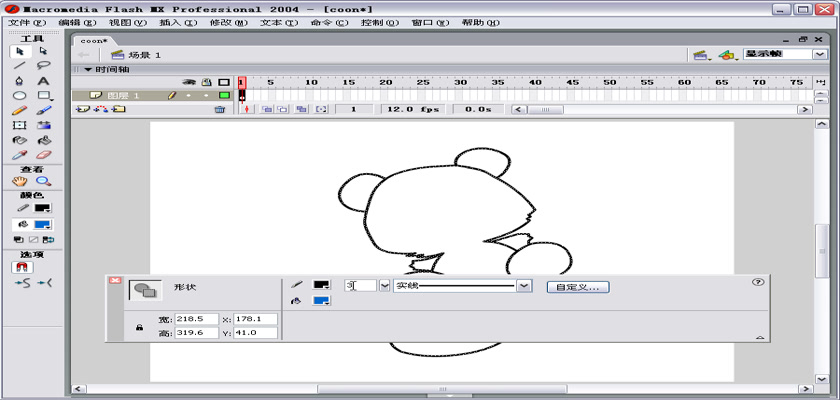The width and height of the screenshot is (840, 400).
Task: Open the View (视图) menu
Action: coord(128,23)
